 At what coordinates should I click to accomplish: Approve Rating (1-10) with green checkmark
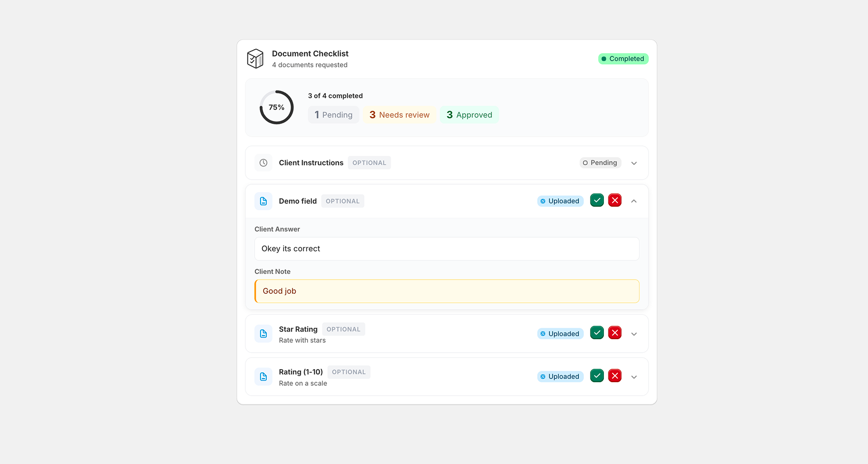tap(597, 376)
